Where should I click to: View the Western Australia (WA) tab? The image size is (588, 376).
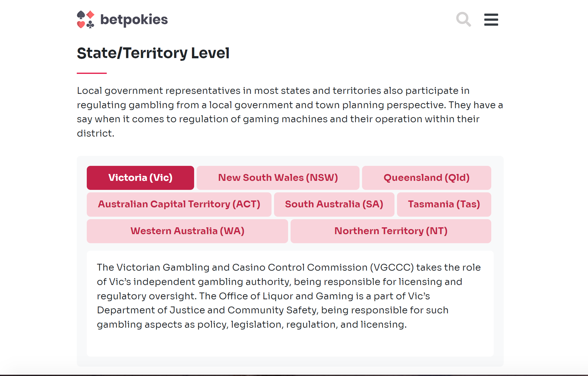(x=187, y=231)
